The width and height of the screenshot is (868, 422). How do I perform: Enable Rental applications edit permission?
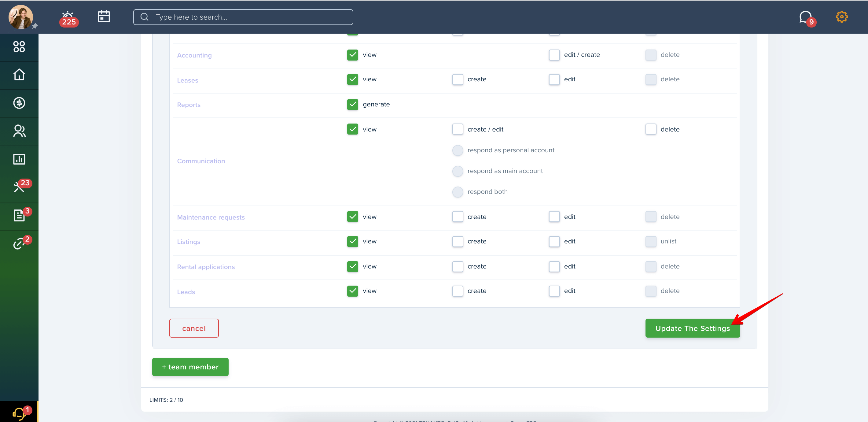(x=554, y=266)
